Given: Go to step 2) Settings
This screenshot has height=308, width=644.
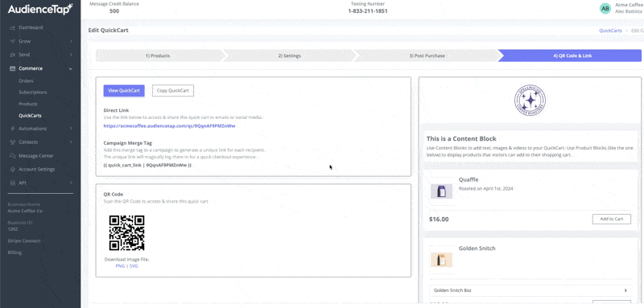Looking at the screenshot, I should [x=290, y=55].
